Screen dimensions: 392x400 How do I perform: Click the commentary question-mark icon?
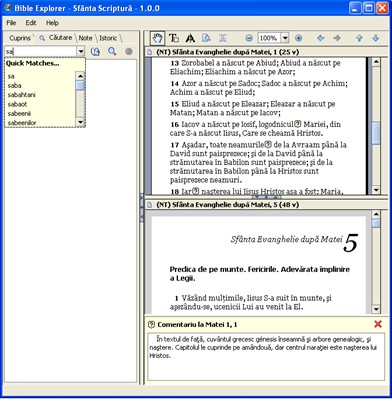(151, 324)
